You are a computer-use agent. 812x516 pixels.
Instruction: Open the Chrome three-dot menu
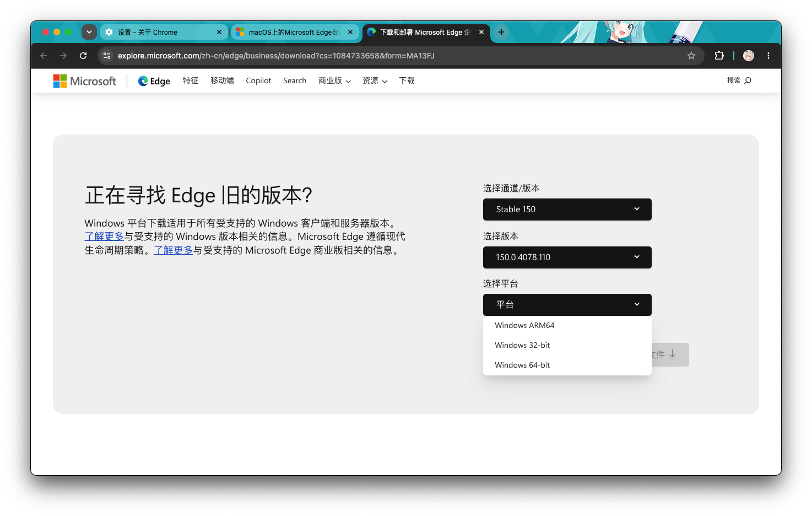click(768, 56)
